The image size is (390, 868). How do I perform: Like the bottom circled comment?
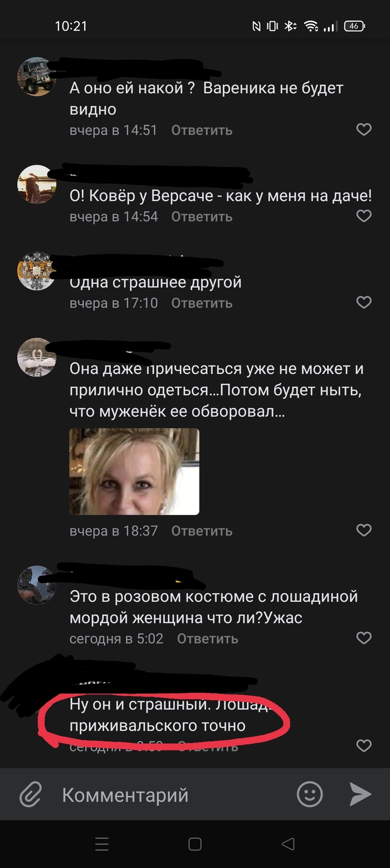364,745
